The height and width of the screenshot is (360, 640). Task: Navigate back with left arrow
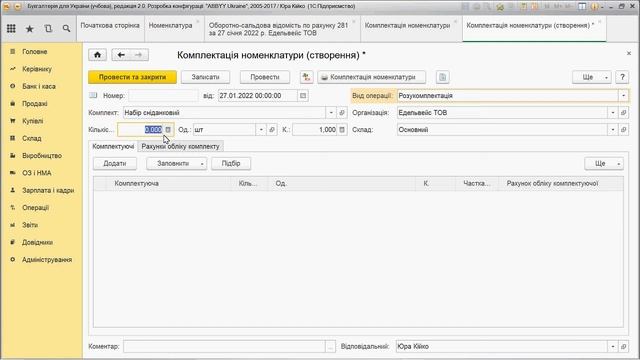coord(121,55)
